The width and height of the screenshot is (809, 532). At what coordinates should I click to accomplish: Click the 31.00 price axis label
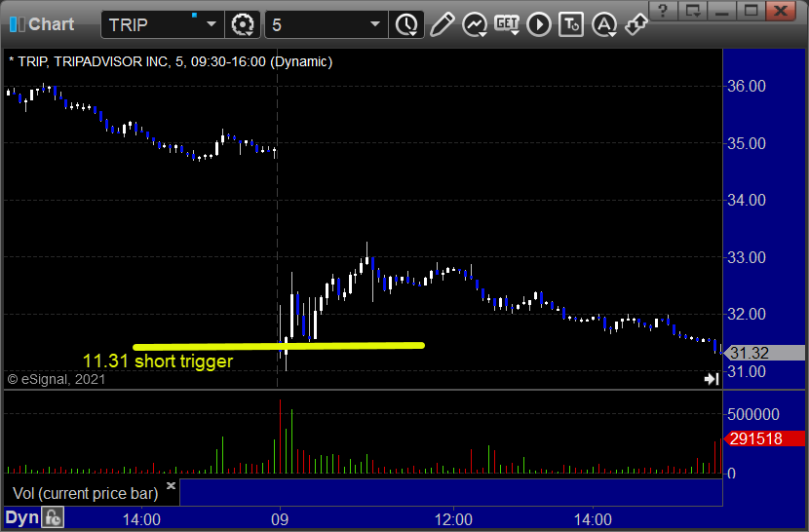click(746, 371)
